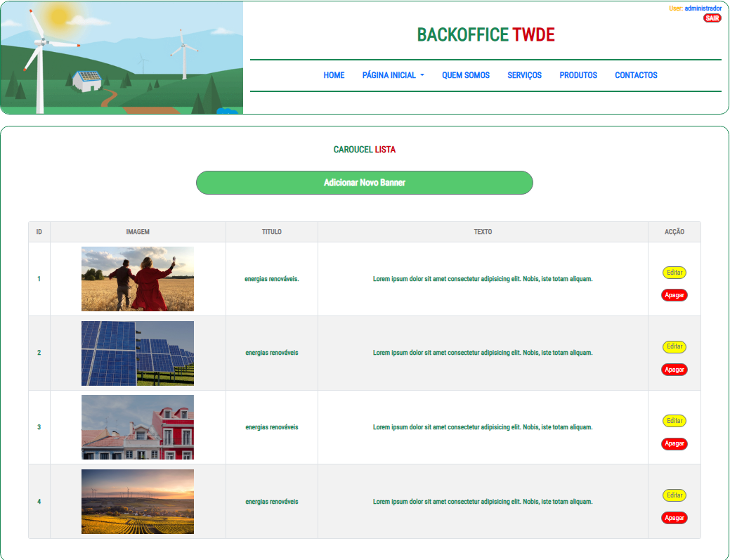This screenshot has height=560, width=730.
Task: Edit banner with ID 1
Action: 674,273
